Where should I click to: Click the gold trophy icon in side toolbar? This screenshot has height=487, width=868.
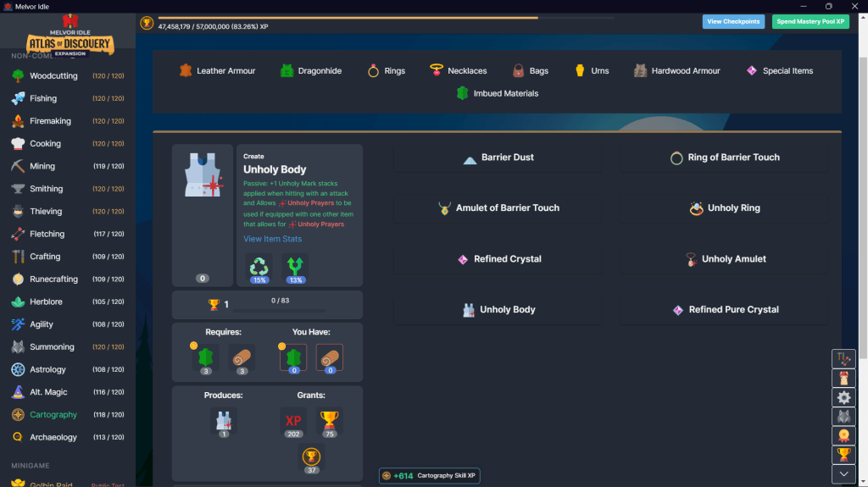843,456
